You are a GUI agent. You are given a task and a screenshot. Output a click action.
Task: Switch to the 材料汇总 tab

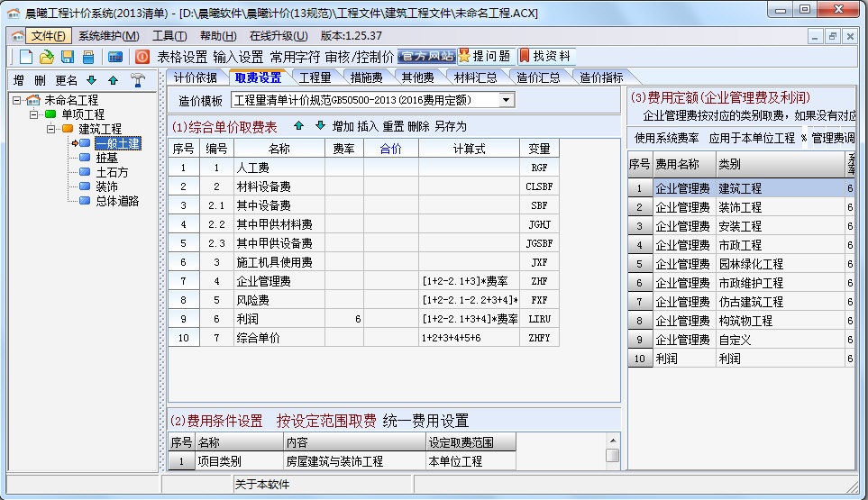476,77
